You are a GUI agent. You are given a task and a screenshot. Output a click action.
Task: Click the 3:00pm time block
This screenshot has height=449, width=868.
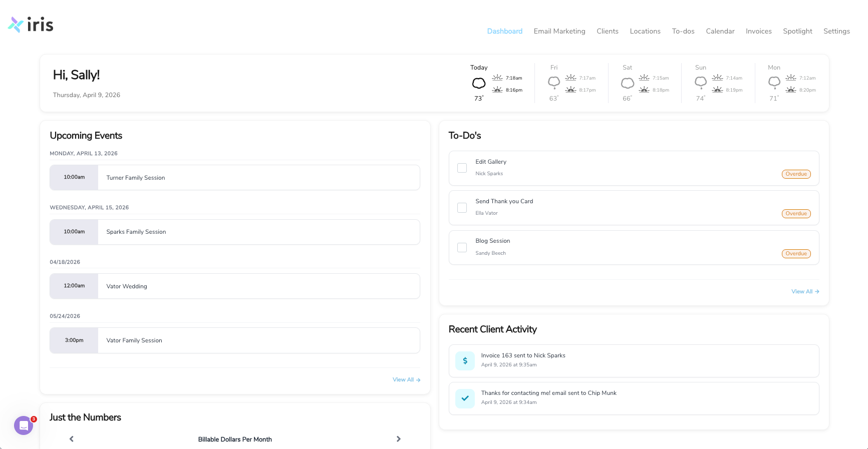point(74,340)
